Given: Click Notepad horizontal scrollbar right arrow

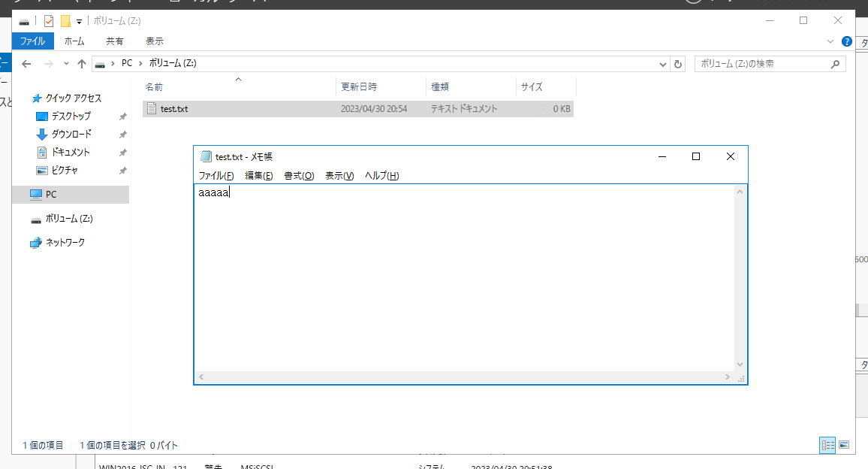Looking at the screenshot, I should (x=728, y=377).
